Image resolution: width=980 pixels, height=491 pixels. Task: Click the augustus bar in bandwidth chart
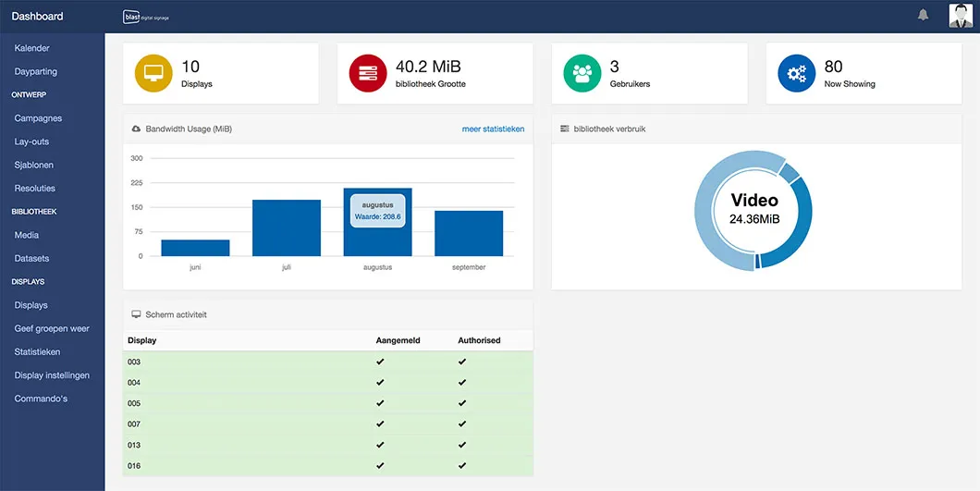[377, 240]
